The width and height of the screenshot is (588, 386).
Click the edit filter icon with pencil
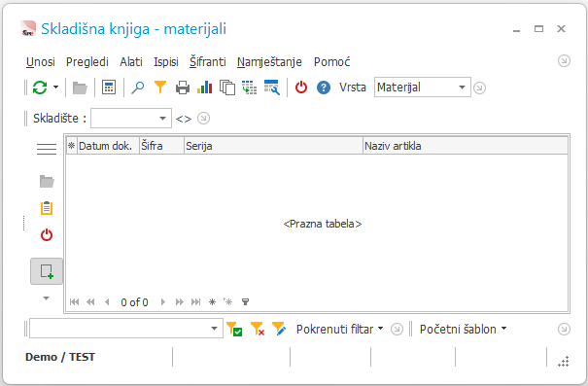279,329
